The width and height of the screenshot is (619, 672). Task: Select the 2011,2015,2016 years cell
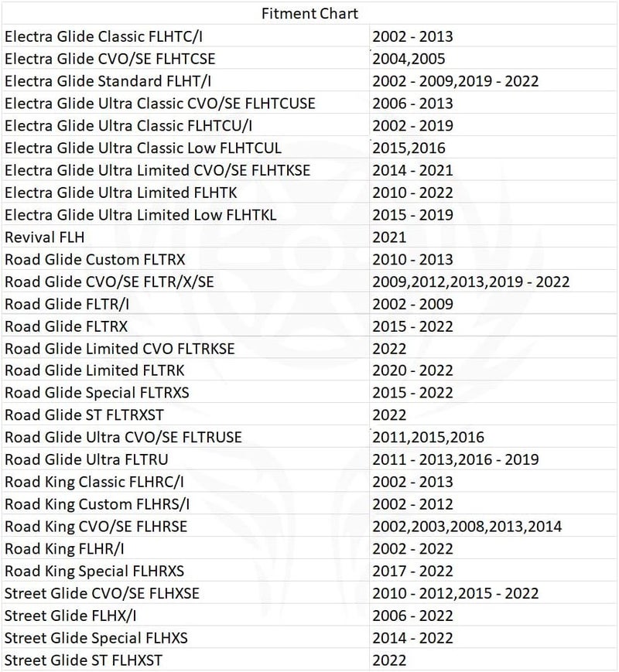tap(494, 437)
